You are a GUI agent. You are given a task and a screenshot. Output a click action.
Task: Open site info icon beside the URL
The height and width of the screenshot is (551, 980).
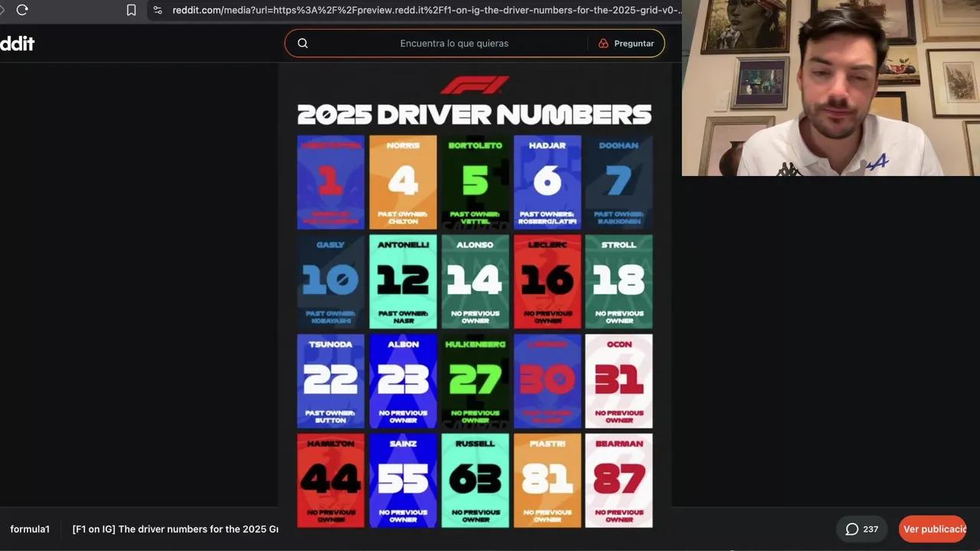(x=158, y=10)
